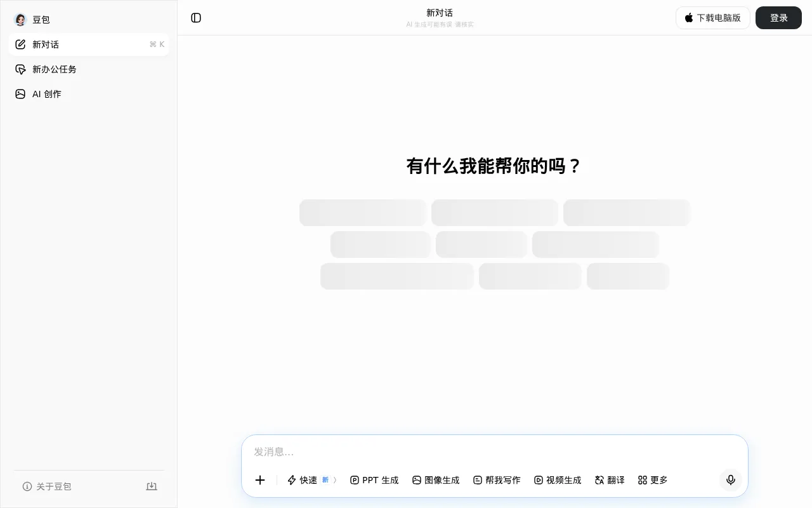Open 更多 tools menu

(653, 480)
